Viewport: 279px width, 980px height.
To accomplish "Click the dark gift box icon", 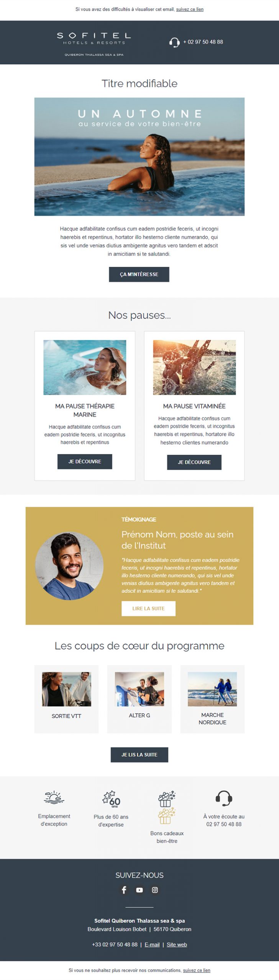I will 167,799.
